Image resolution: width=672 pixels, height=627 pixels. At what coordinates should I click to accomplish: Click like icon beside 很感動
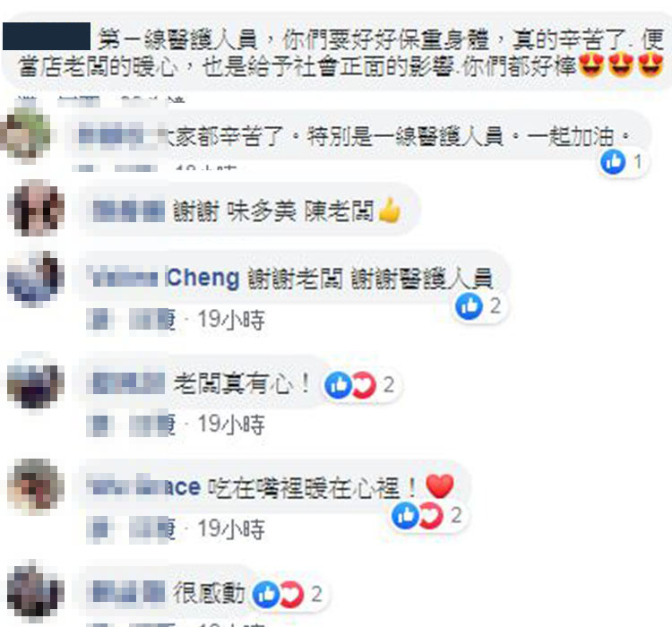click(267, 595)
